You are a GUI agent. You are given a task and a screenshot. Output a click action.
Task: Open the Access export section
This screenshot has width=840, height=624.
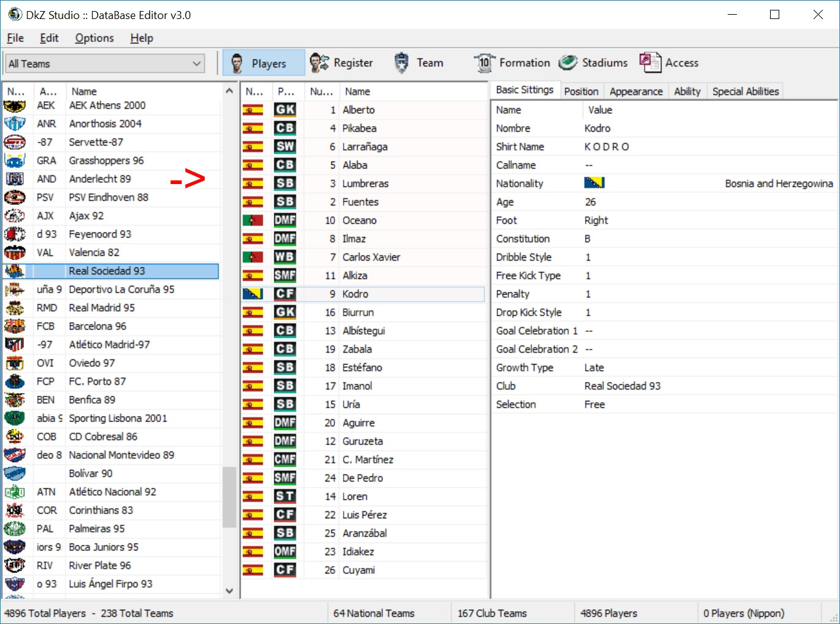click(669, 63)
